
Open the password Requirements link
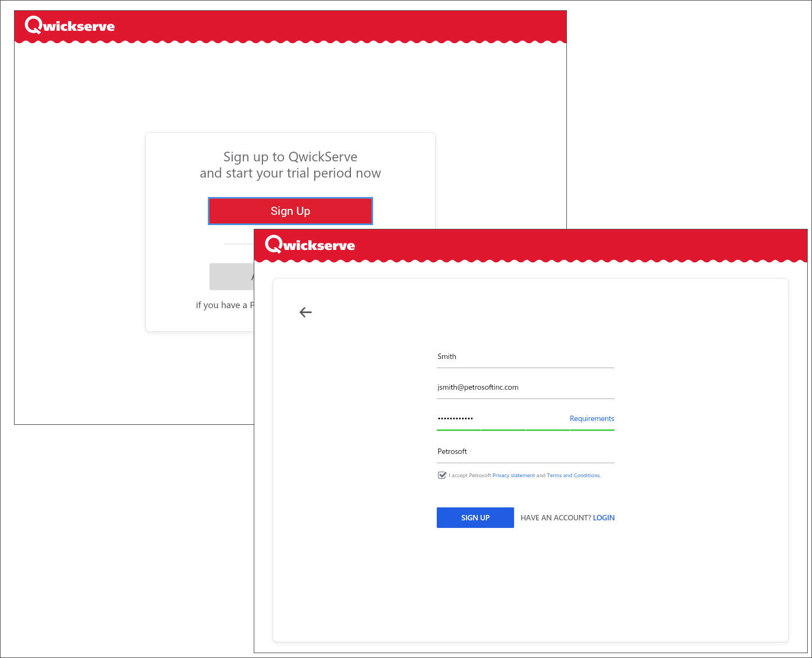pos(592,418)
